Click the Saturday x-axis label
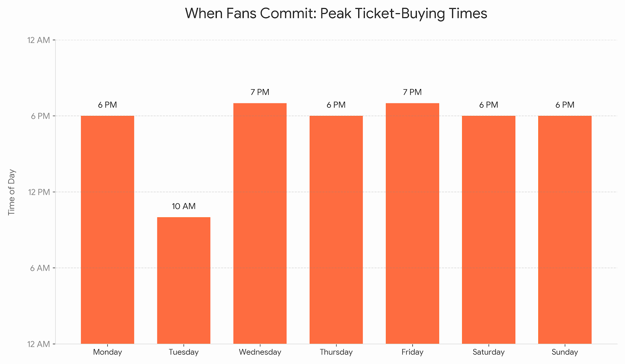The image size is (625, 364). [x=488, y=352]
